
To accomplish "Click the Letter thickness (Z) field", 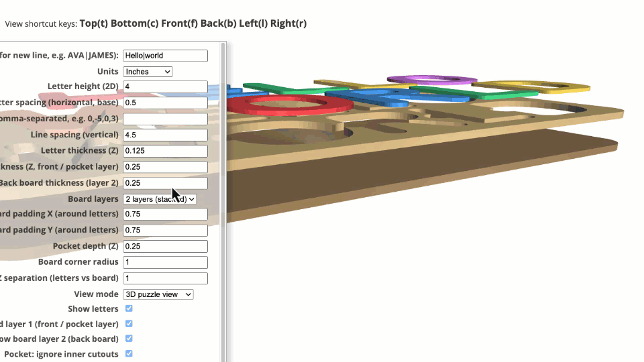I will (x=165, y=152).
